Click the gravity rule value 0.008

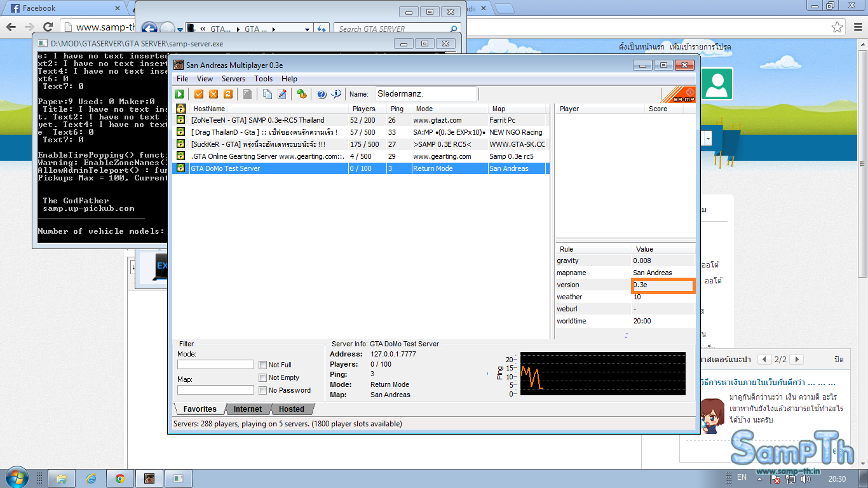642,261
